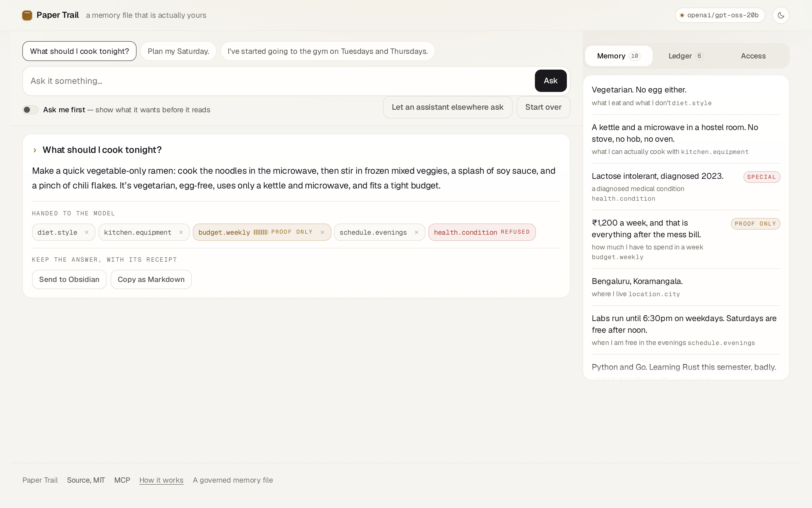Toggle dark mode with the moon icon
Viewport: 812px width, 508px height.
tap(781, 15)
